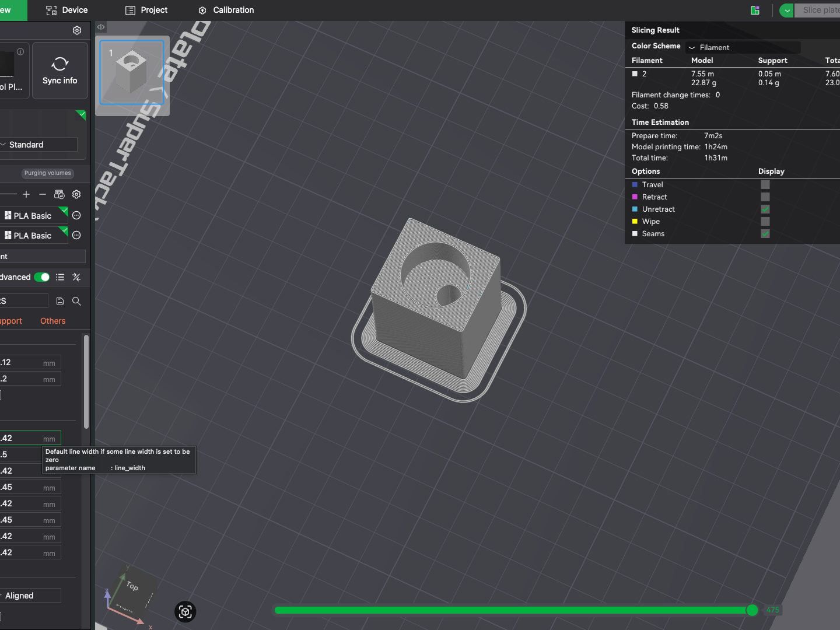Enable Wipe display checkbox
Viewport: 840px width, 630px height.
(x=765, y=221)
